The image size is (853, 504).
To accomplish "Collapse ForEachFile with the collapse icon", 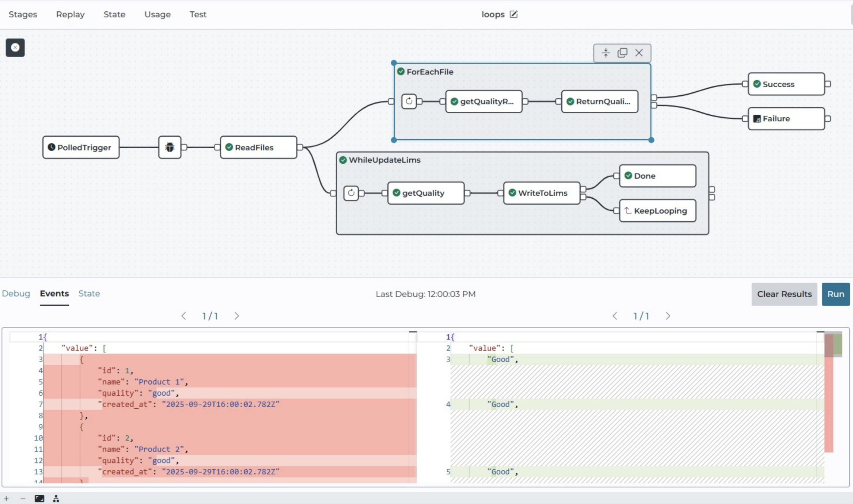I will point(606,53).
